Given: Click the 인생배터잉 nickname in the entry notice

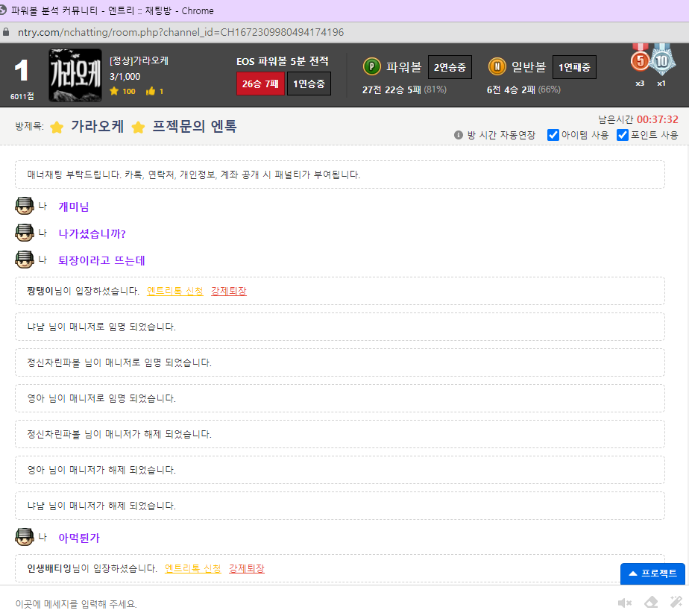Looking at the screenshot, I should click(49, 568).
